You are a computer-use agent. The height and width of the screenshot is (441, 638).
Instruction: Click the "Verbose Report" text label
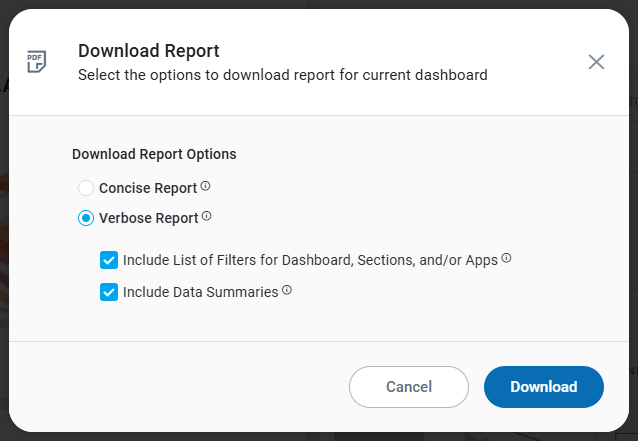click(148, 218)
